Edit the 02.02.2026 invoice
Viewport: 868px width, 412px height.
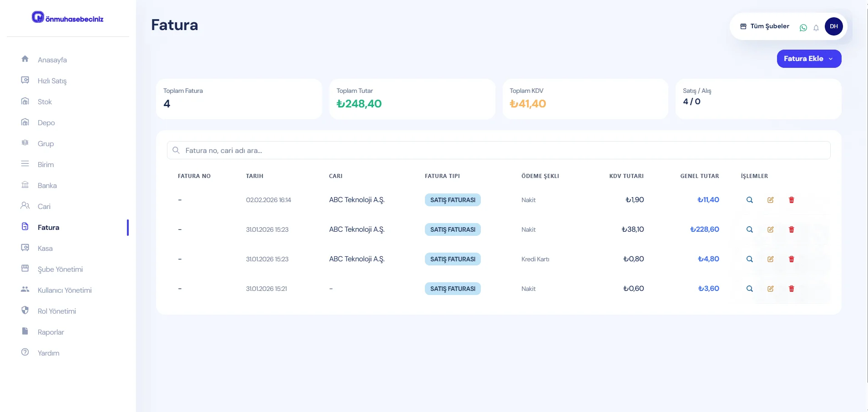click(x=770, y=200)
